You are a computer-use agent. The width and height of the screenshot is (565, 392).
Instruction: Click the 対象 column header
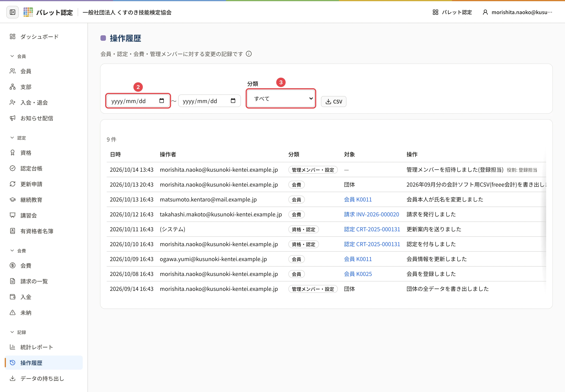[x=349, y=154]
